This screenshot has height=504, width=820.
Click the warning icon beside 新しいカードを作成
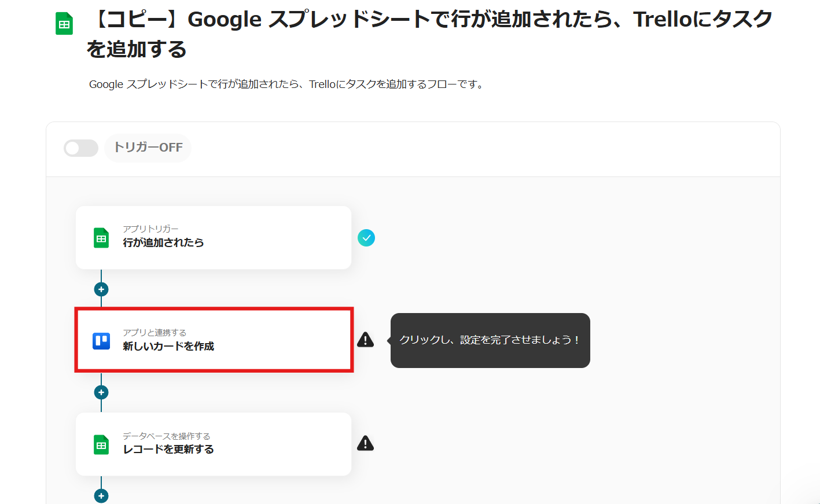(365, 340)
